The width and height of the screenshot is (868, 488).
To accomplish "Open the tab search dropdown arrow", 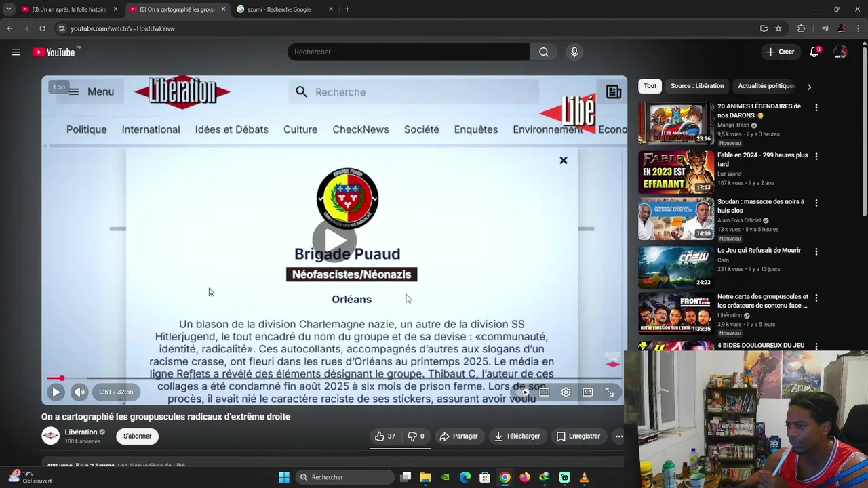I will pos(8,9).
